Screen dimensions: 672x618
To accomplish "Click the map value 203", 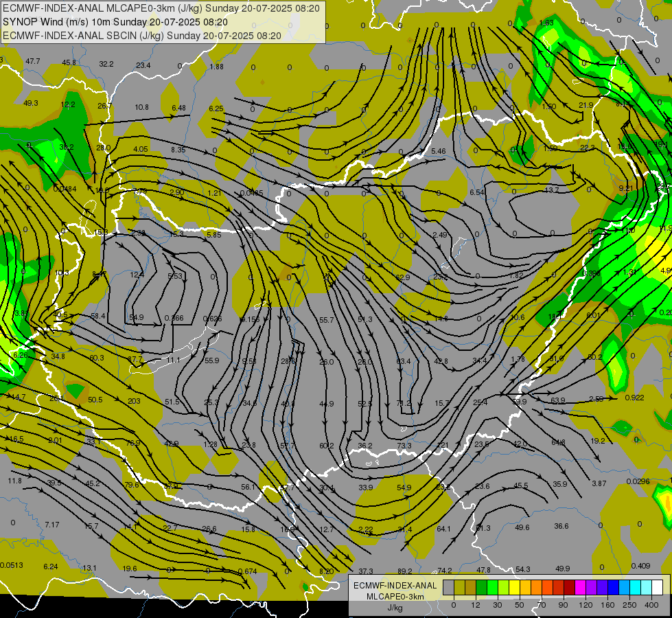I will click(134, 401).
